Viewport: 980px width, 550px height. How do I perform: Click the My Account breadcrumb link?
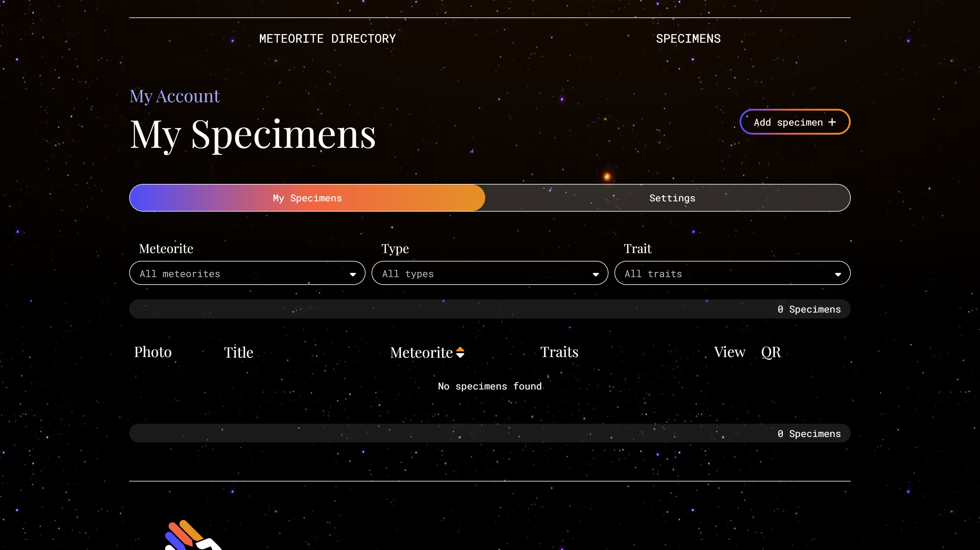(175, 96)
